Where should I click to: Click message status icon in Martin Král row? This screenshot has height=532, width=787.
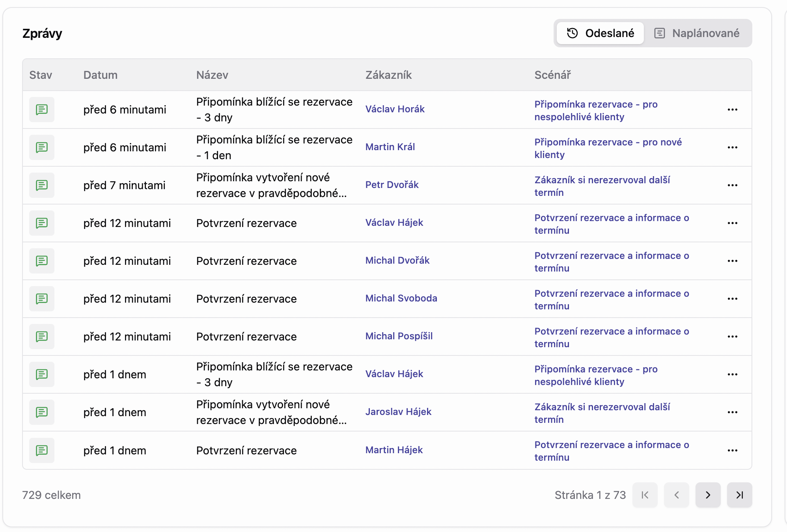coord(42,147)
